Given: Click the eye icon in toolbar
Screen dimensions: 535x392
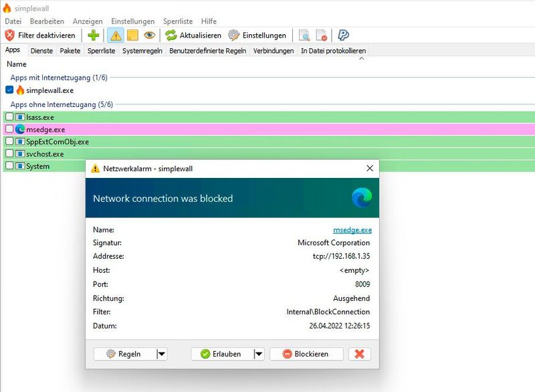Looking at the screenshot, I should pos(149,35).
